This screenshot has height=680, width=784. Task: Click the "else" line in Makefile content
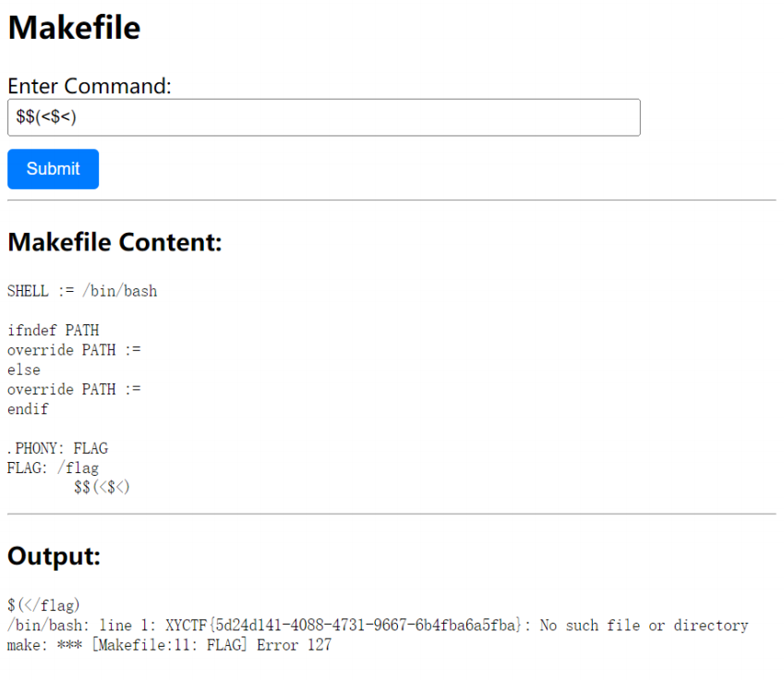click(24, 370)
